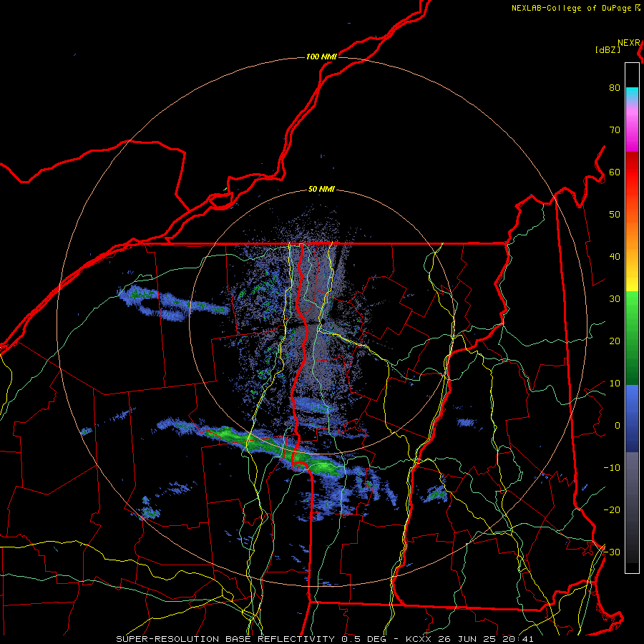This screenshot has width=644, height=644.
Task: Select the -10 value on dBZ scale
Action: [x=612, y=468]
